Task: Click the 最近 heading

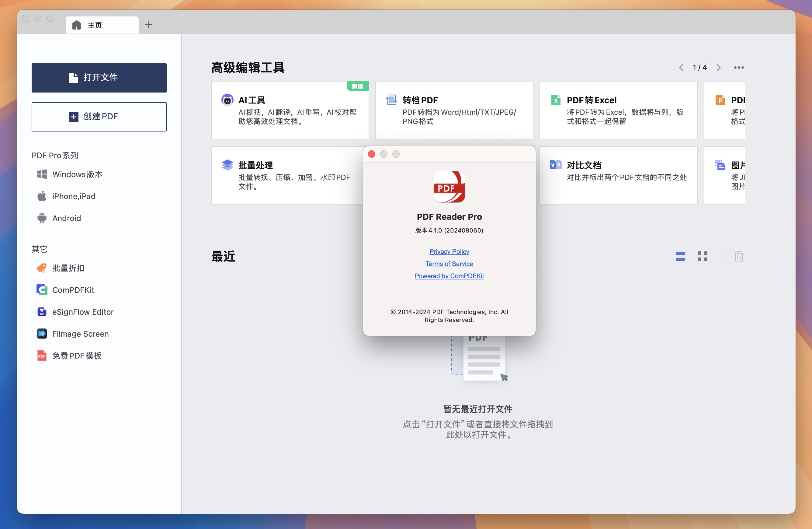Action: 223,256
